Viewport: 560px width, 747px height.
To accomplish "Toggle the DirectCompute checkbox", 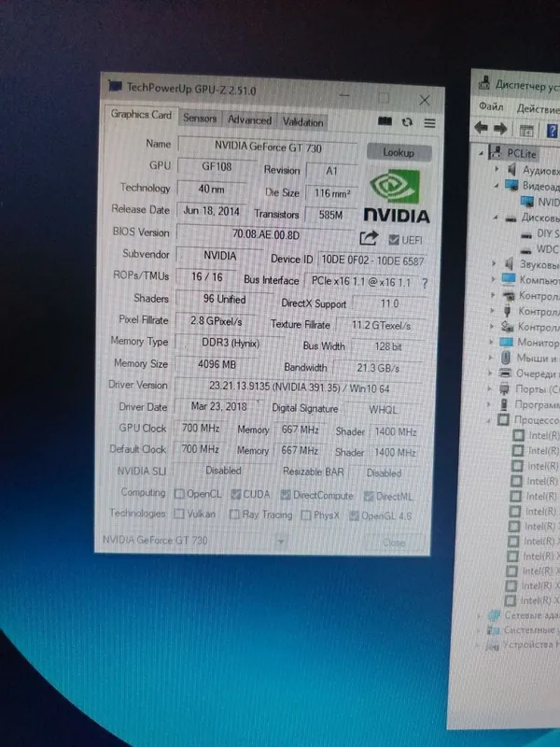I will [286, 496].
